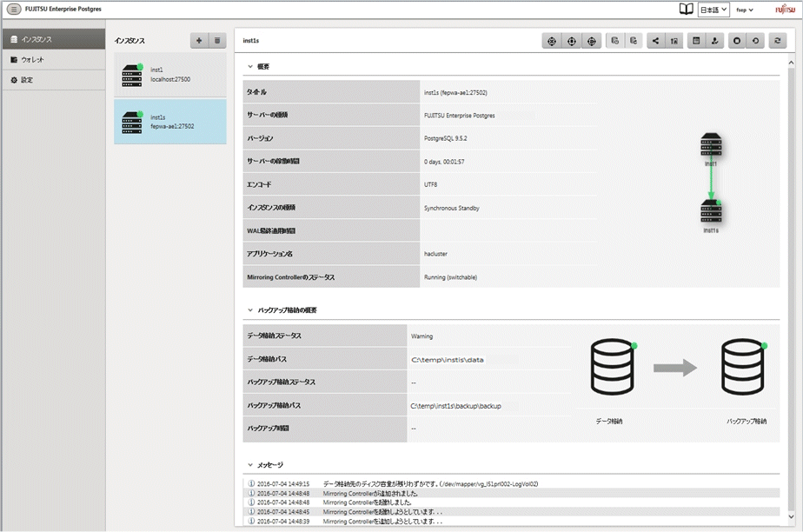Click the version value 'PostgreSQL 9.5.2'
This screenshot has width=803, height=532.
(x=445, y=138)
